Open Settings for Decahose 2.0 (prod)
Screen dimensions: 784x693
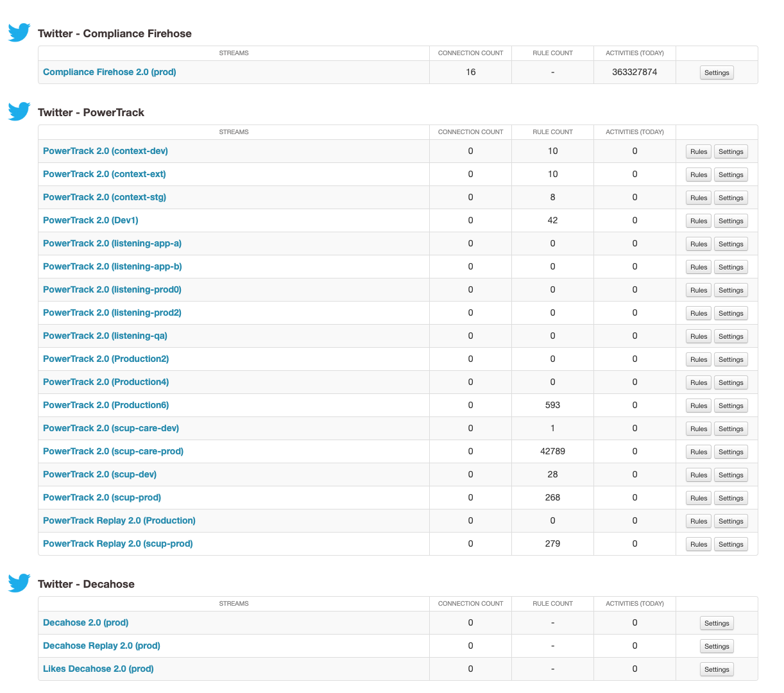pyautogui.click(x=717, y=623)
